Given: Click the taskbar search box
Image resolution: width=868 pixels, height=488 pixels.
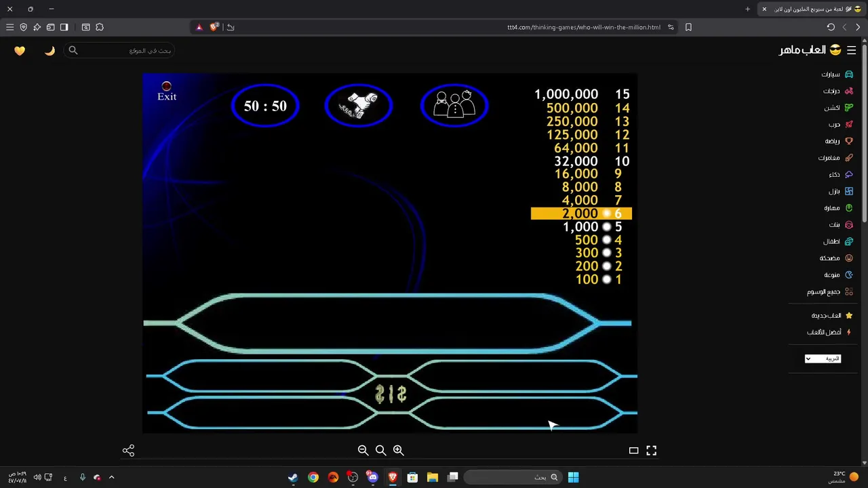Looking at the screenshot, I should click(x=513, y=477).
